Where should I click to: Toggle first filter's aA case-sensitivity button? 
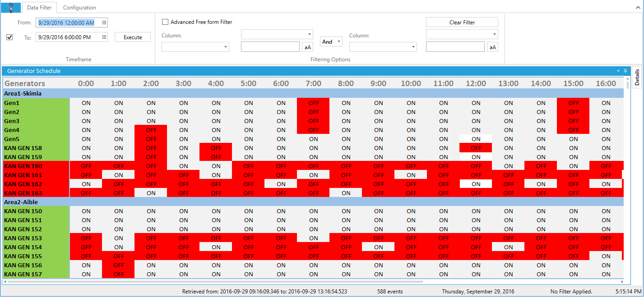[307, 47]
